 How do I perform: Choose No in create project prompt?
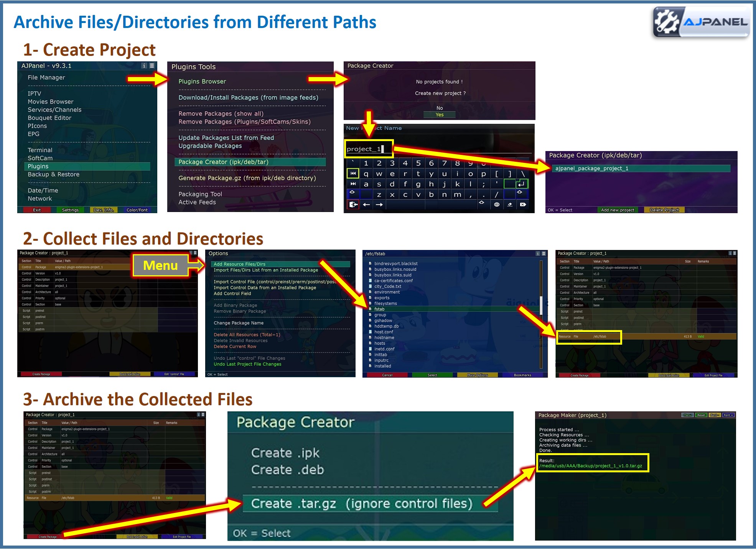(439, 108)
